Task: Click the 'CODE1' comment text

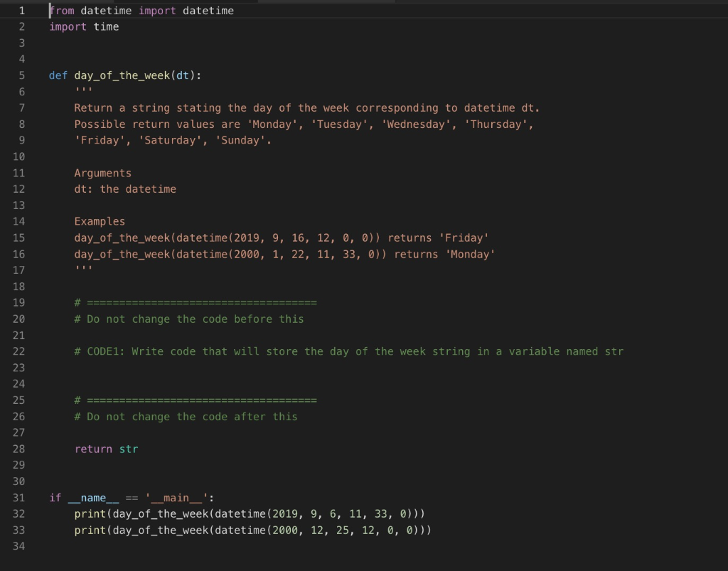Action: [103, 352]
